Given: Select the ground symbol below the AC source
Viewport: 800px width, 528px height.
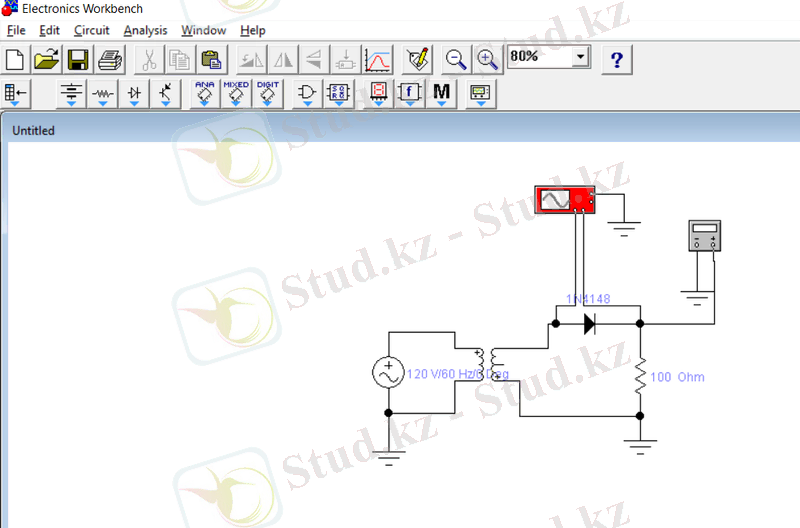Looking at the screenshot, I should (x=389, y=458).
